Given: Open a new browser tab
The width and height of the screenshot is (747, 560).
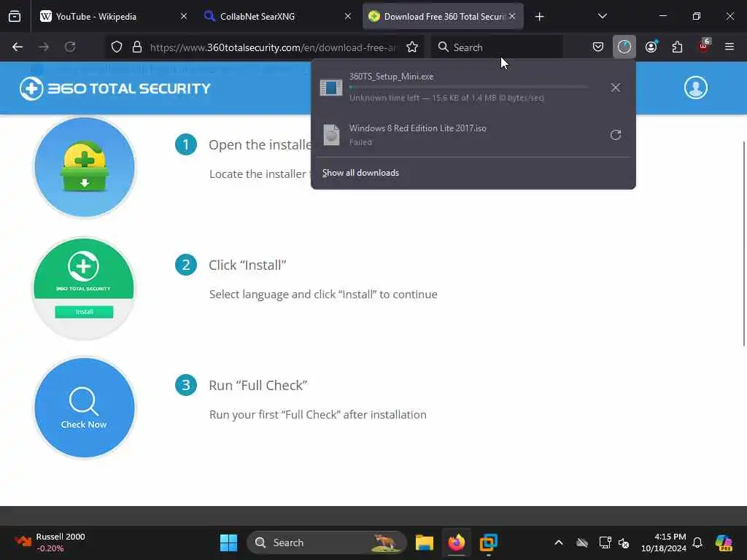Looking at the screenshot, I should (x=539, y=17).
